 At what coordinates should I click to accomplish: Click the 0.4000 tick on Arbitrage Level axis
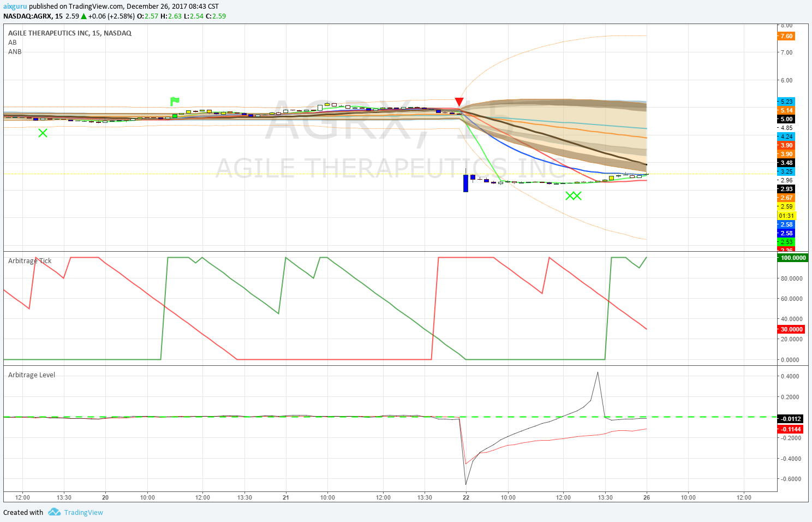(791, 376)
